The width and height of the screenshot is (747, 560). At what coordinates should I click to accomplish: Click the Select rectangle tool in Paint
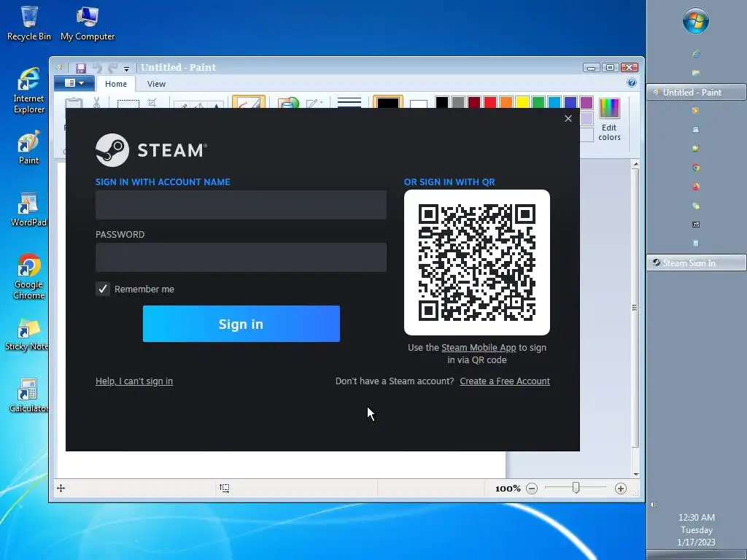coord(128,104)
